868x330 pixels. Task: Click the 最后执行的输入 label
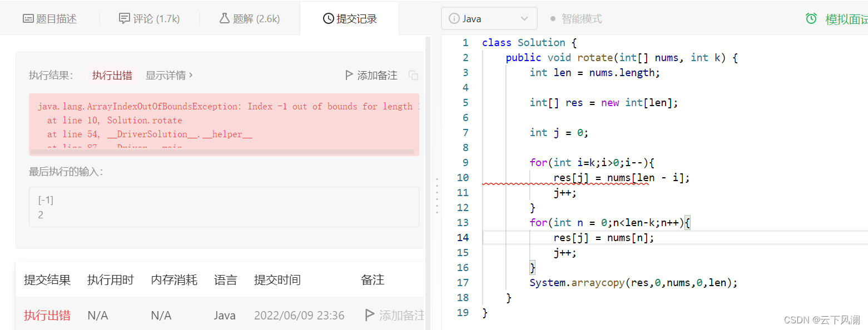coord(66,172)
